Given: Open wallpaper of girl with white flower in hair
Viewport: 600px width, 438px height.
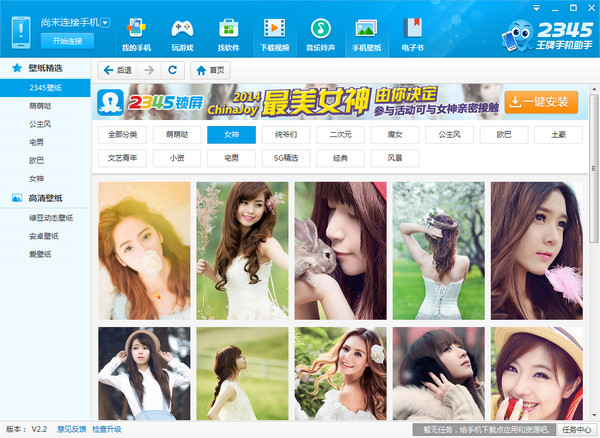Looking at the screenshot, I should [341, 373].
